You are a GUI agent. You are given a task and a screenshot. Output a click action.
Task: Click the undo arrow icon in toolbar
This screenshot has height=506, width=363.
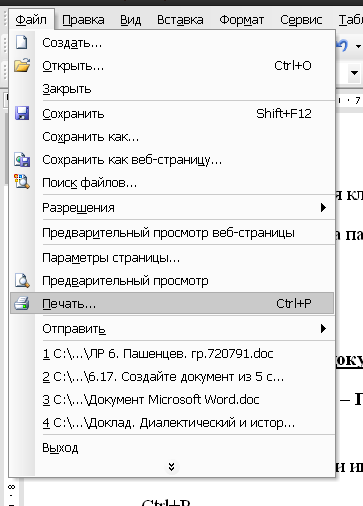[342, 45]
